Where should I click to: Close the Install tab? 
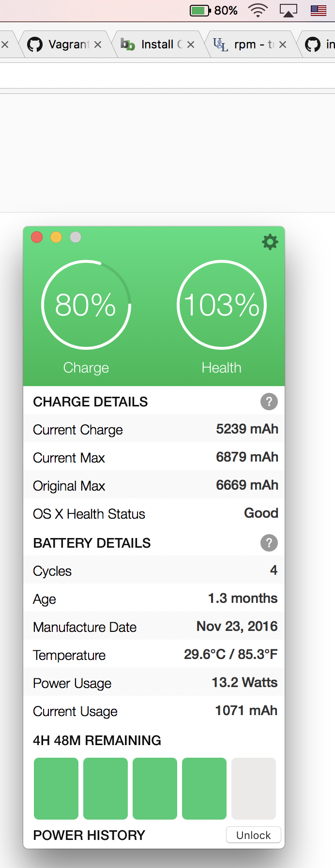tap(191, 45)
